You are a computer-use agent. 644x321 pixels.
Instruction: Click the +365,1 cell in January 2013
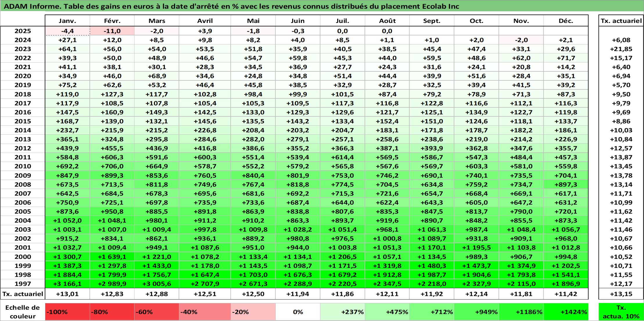(67, 139)
